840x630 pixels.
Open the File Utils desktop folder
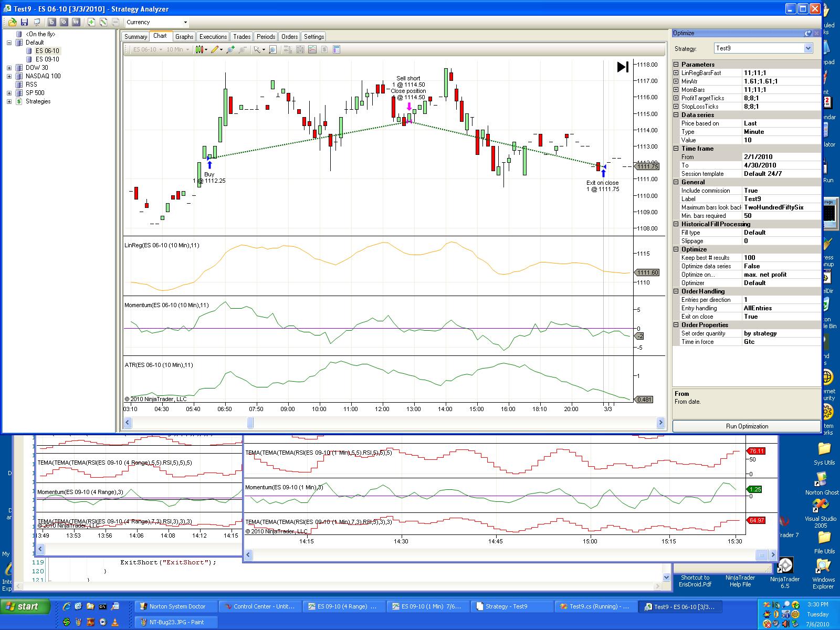pos(824,542)
